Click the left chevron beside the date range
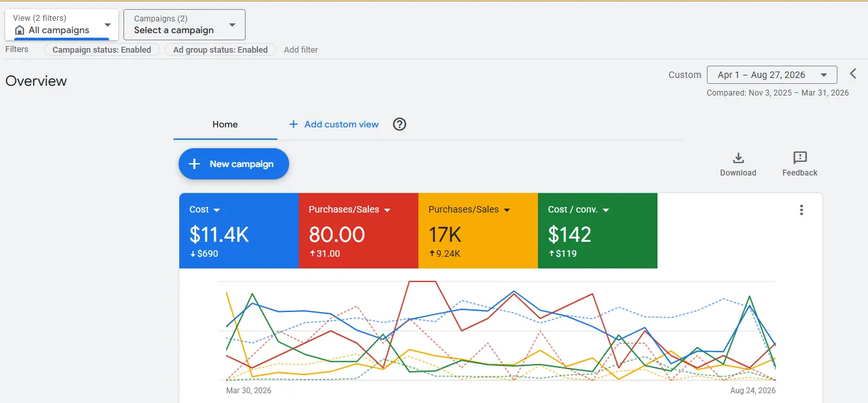The height and width of the screenshot is (403, 868). [x=854, y=74]
